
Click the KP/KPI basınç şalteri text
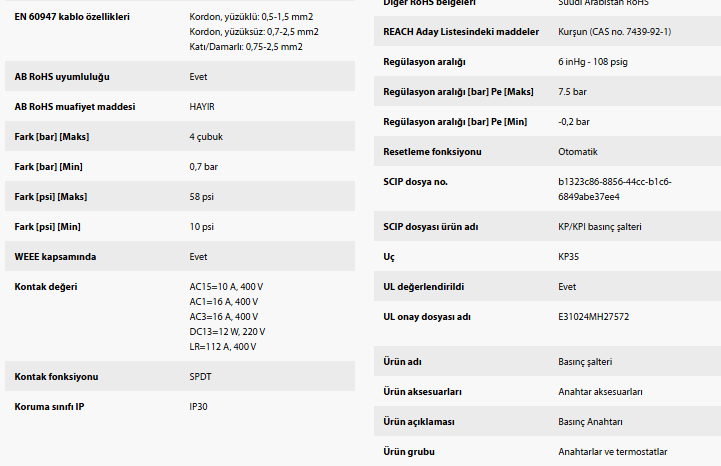click(599, 227)
